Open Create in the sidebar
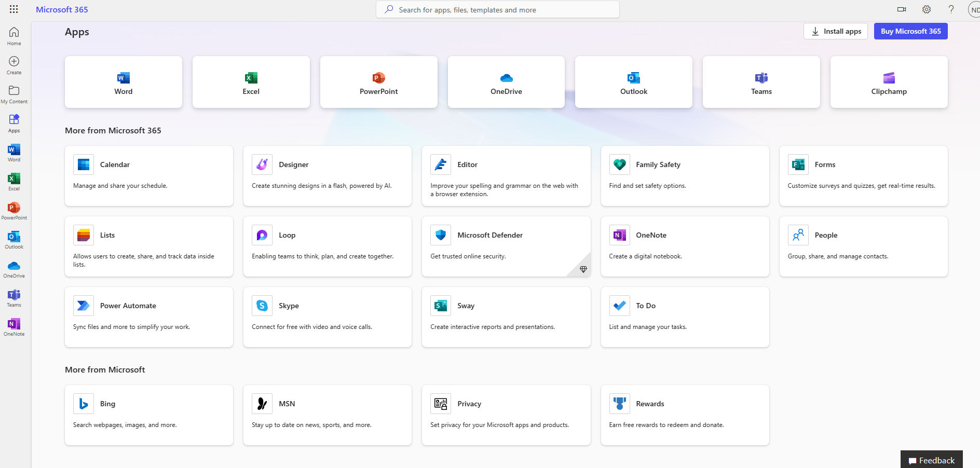The height and width of the screenshot is (468, 980). 14,65
